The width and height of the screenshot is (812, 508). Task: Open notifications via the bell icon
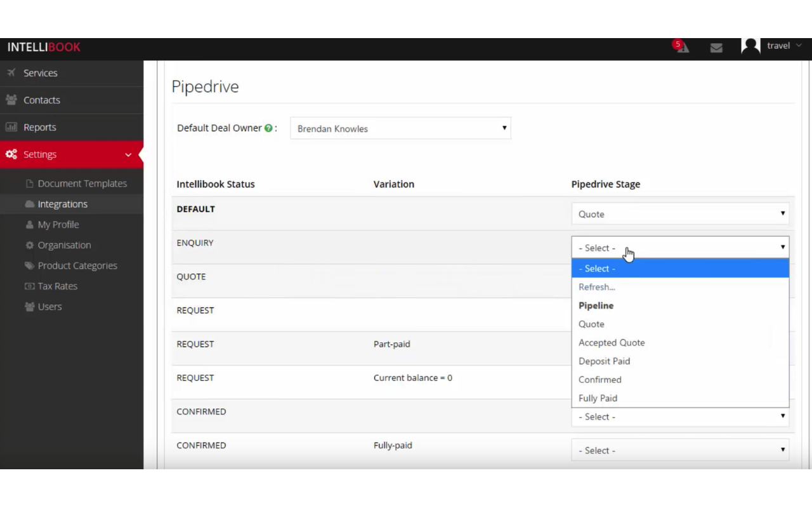click(682, 48)
